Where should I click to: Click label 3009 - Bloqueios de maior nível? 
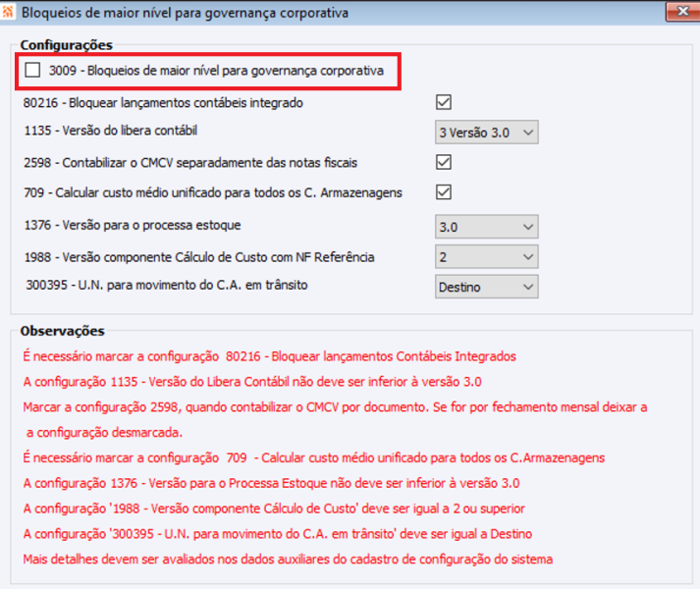click(216, 71)
